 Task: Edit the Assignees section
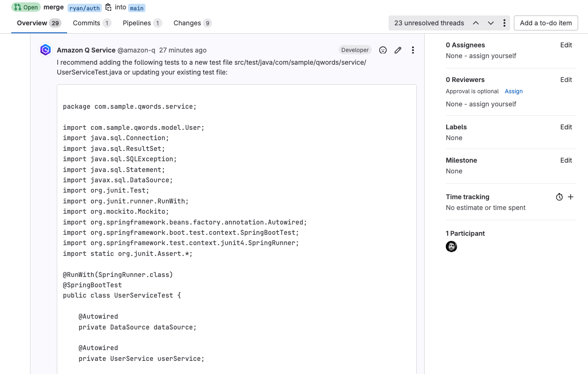[x=566, y=45]
